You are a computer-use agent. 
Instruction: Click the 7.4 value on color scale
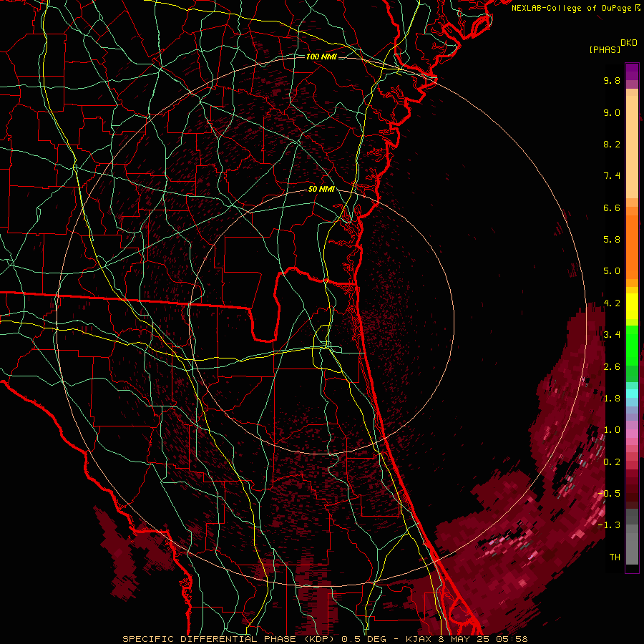click(612, 176)
